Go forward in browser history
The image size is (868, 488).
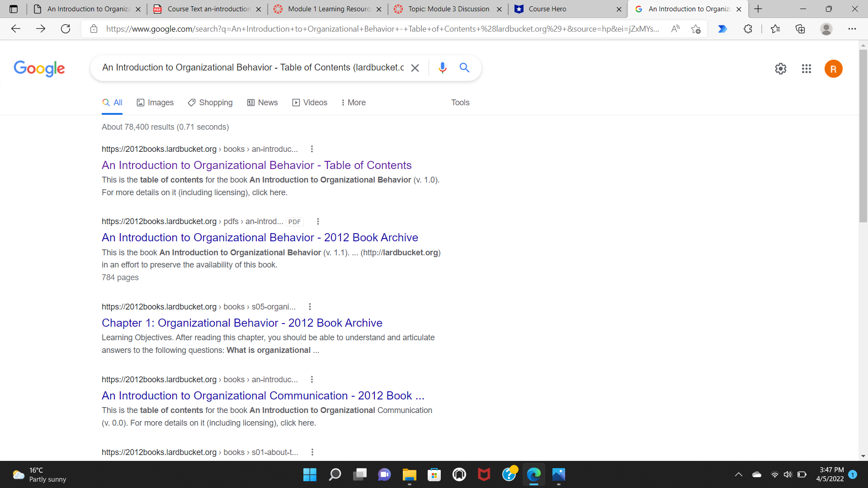(41, 29)
